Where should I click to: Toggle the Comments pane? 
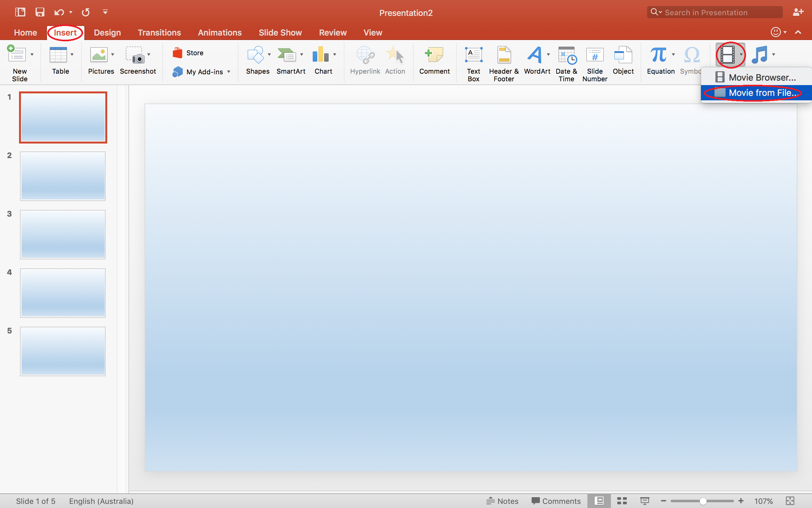pyautogui.click(x=556, y=501)
